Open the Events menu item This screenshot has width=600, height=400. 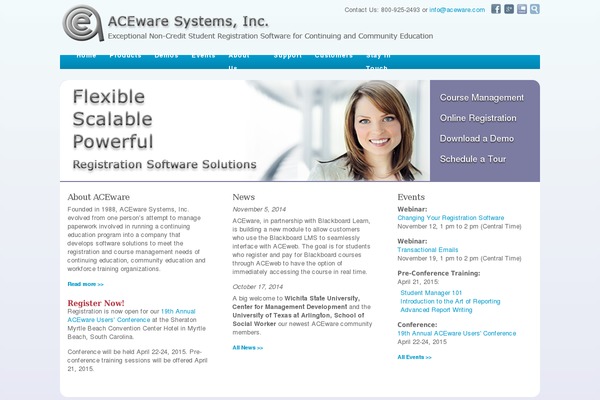click(x=203, y=56)
